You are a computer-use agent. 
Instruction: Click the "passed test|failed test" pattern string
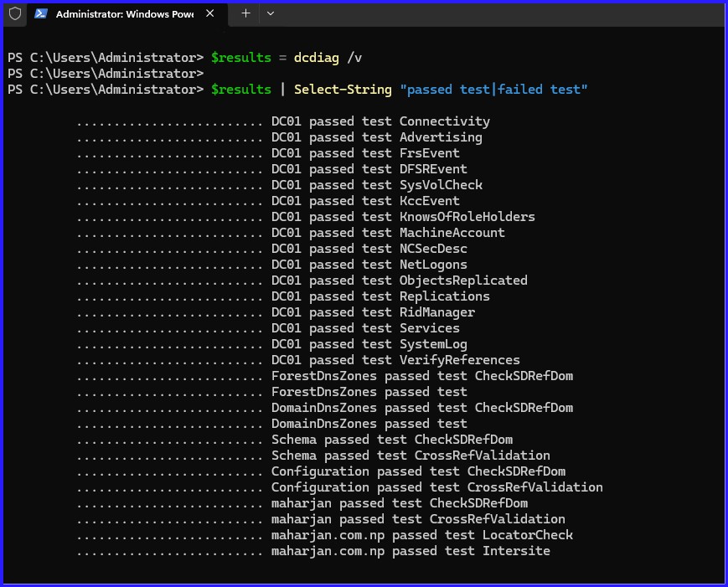(493, 89)
